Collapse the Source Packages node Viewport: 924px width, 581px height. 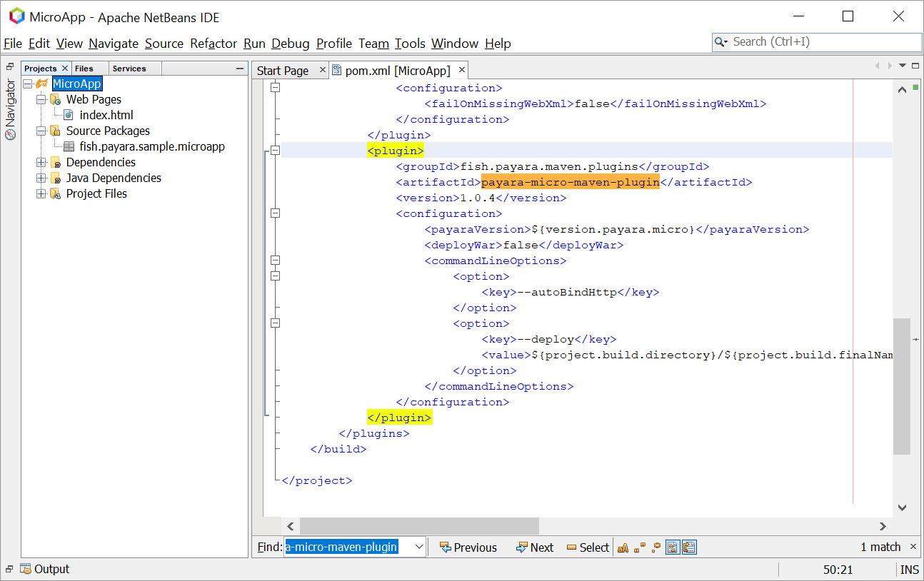point(41,131)
